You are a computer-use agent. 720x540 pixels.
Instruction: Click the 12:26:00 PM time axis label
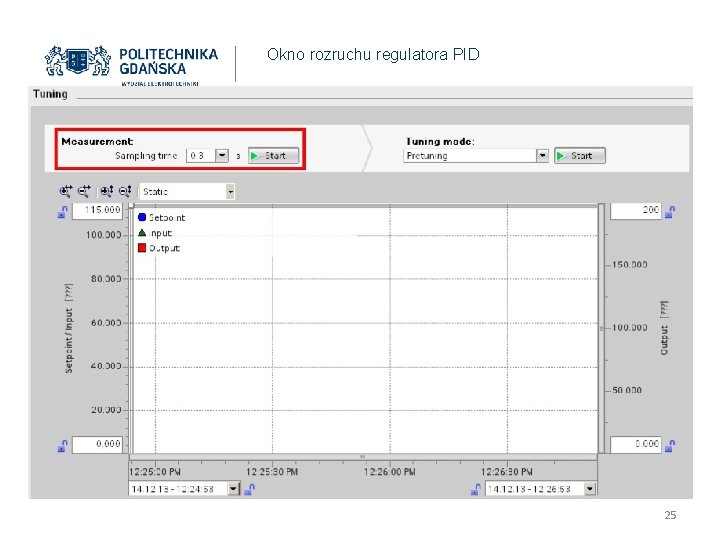click(x=389, y=472)
